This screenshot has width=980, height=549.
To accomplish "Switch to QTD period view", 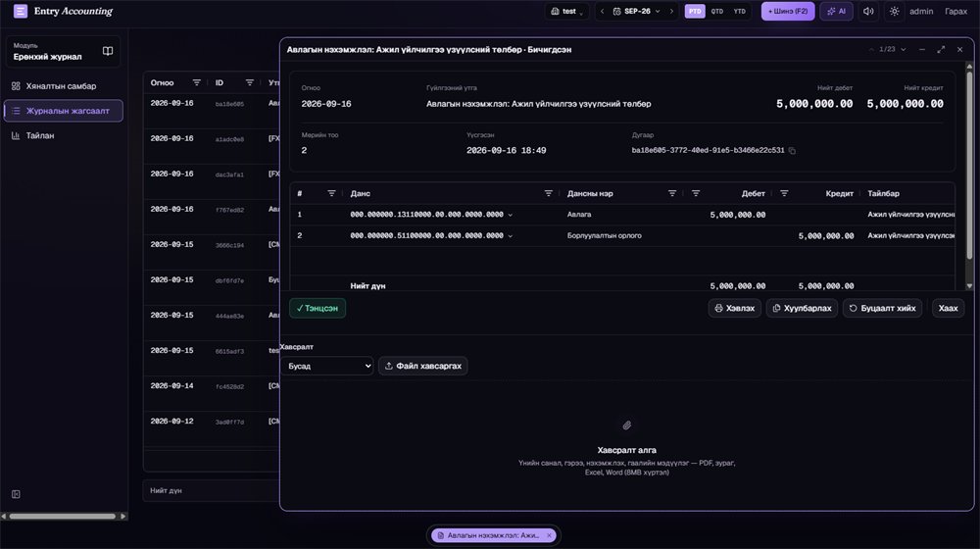I will pyautogui.click(x=717, y=11).
